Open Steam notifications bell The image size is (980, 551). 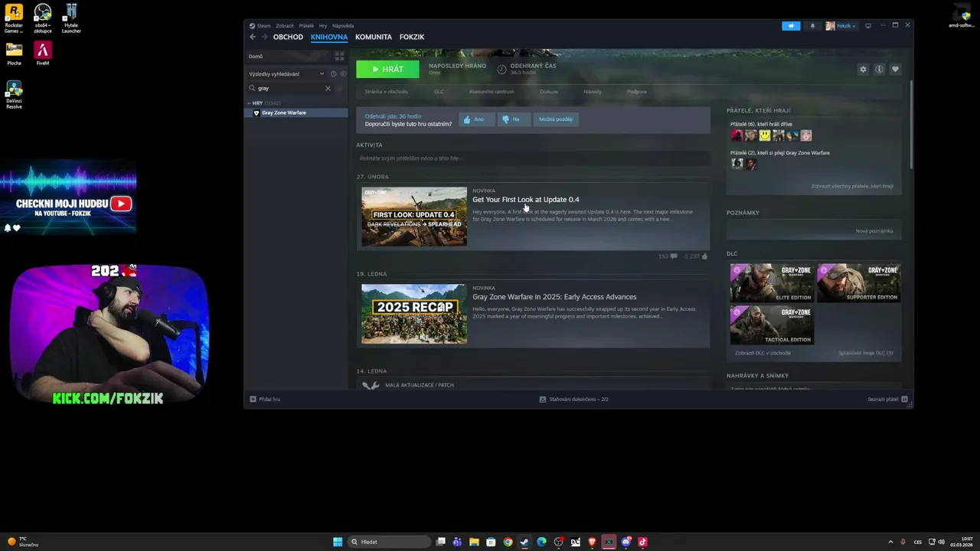pyautogui.click(x=812, y=26)
